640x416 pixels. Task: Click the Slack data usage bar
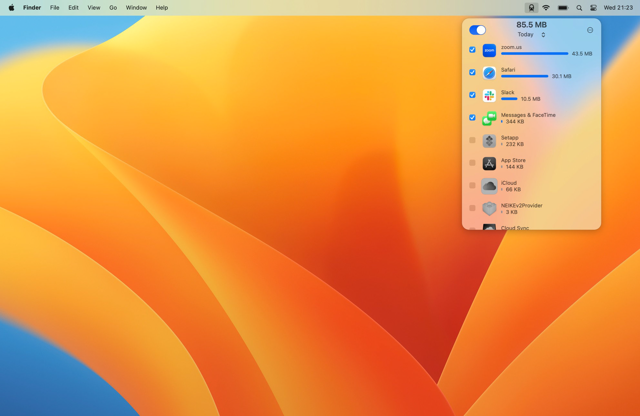509,99
